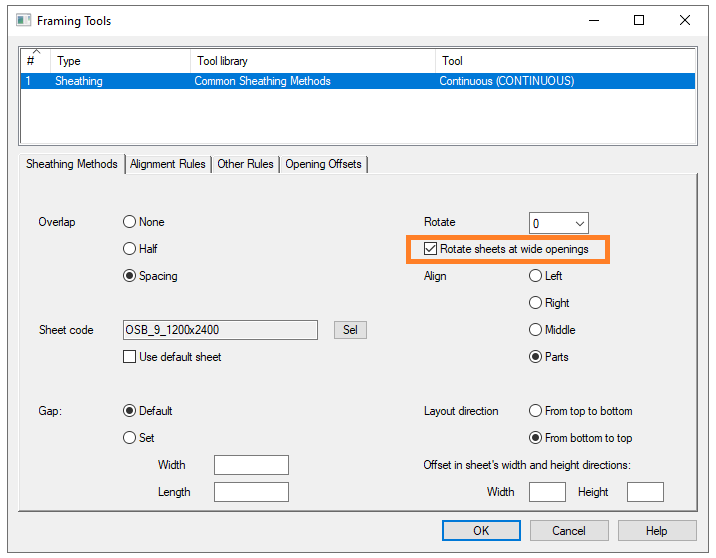Click the offset Height input field
This screenshot has width=716, height=558.
click(x=645, y=492)
